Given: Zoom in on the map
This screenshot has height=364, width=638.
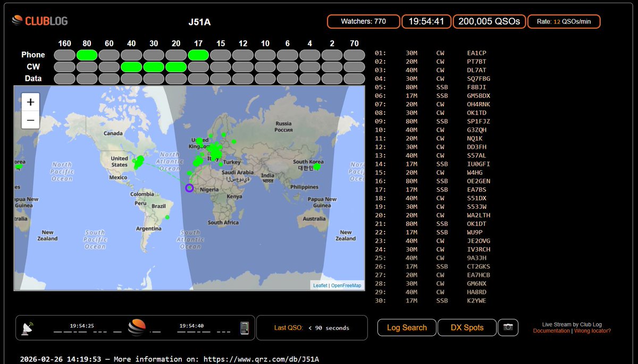Looking at the screenshot, I should click(30, 102).
